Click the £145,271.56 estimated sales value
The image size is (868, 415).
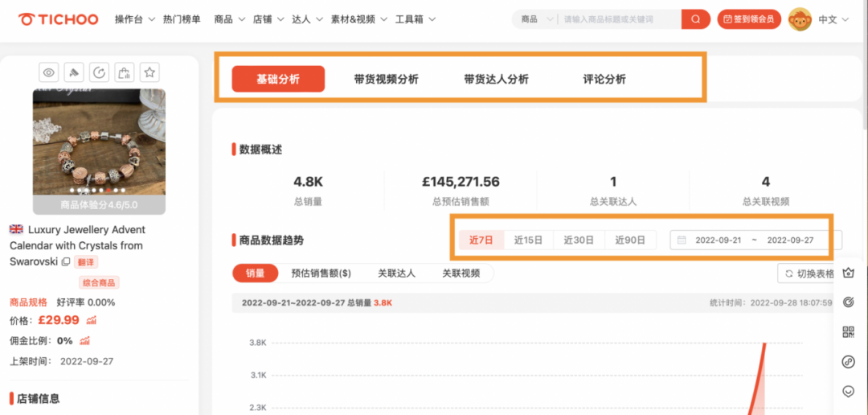461,182
